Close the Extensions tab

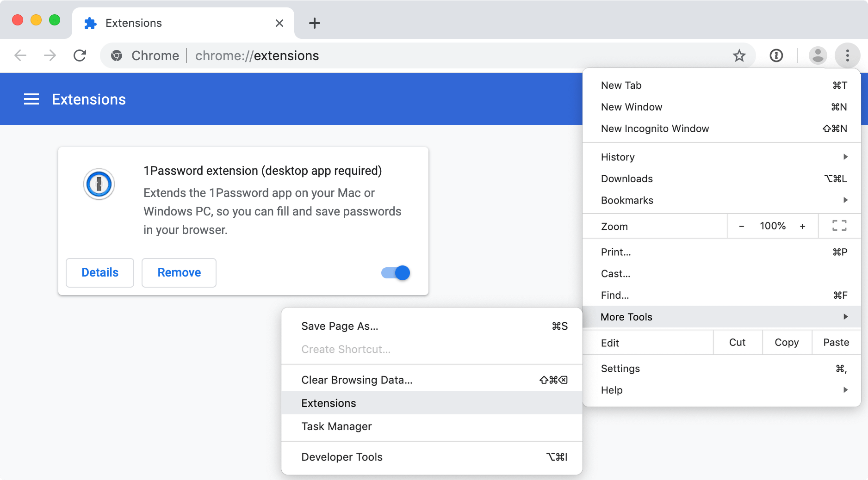point(279,23)
